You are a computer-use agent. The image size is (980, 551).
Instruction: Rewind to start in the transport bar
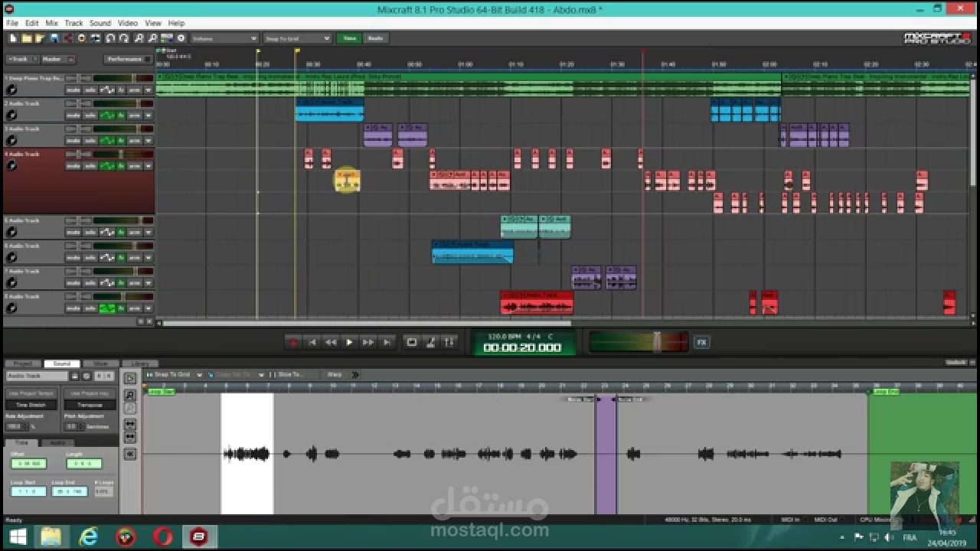tap(312, 342)
